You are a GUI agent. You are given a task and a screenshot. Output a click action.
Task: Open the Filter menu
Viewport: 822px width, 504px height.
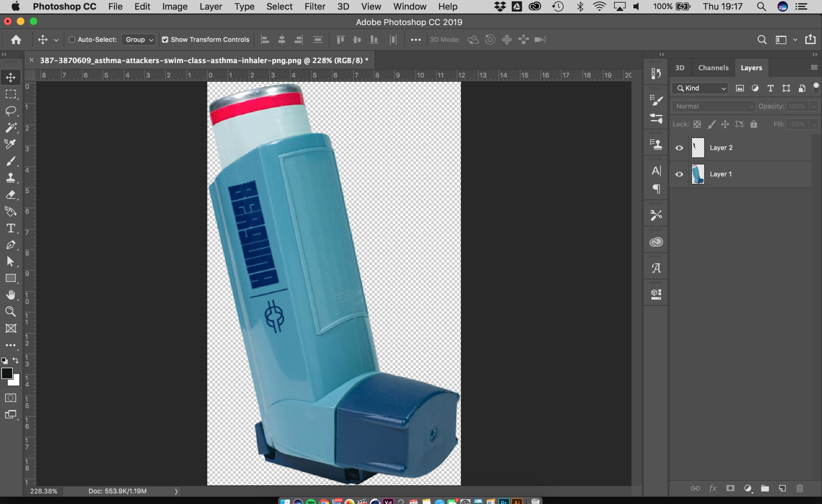[315, 6]
